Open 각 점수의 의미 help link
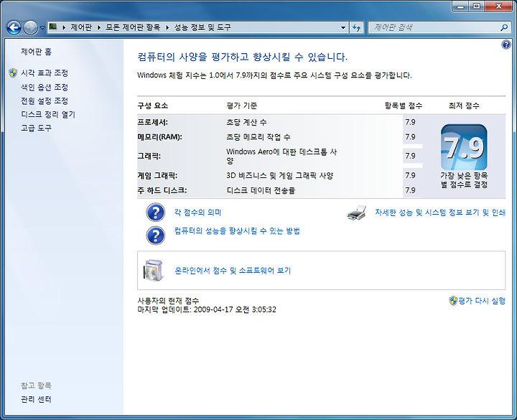Viewport: 517px width, 420px height. point(198,213)
